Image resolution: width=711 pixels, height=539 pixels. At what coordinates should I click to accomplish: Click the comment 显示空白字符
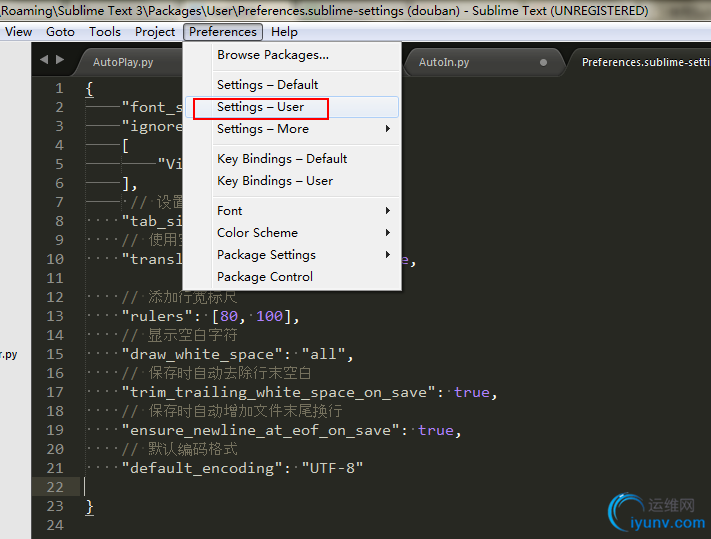coord(192,335)
